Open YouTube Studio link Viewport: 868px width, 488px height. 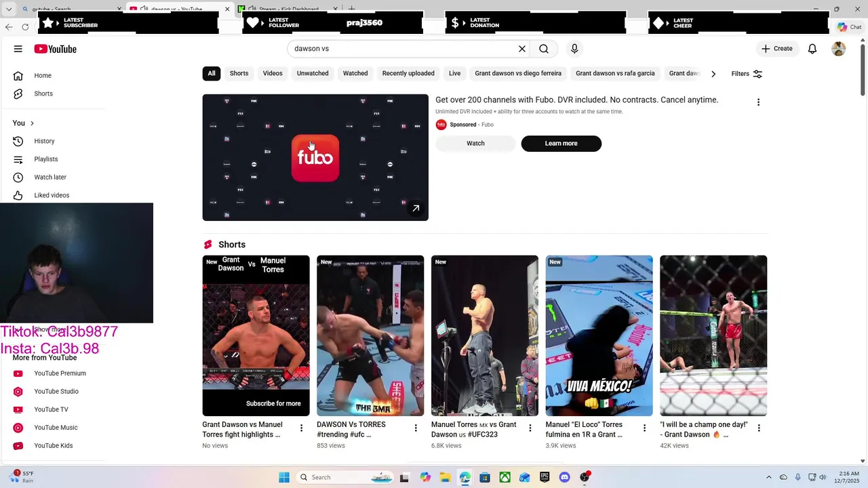pyautogui.click(x=56, y=391)
